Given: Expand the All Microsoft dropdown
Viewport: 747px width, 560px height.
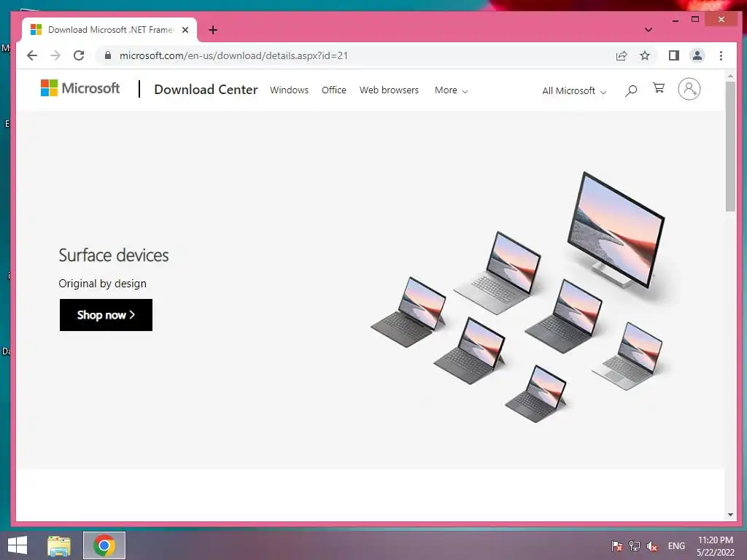Looking at the screenshot, I should coord(574,91).
